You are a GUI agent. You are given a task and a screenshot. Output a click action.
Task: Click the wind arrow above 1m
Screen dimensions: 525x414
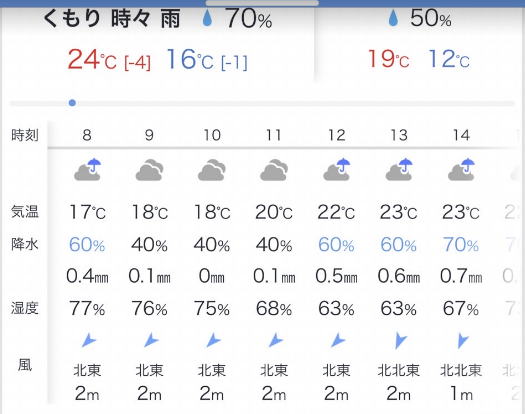point(463,341)
